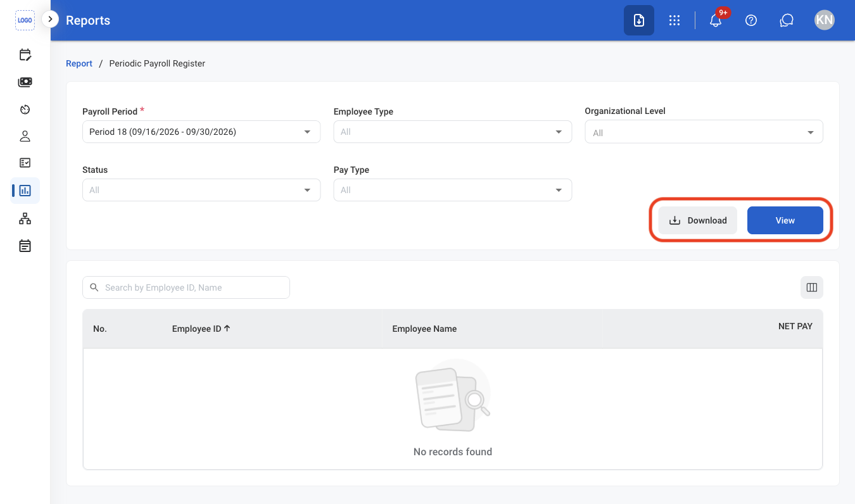The width and height of the screenshot is (855, 504).
Task: Click the blue View button
Action: 785,220
